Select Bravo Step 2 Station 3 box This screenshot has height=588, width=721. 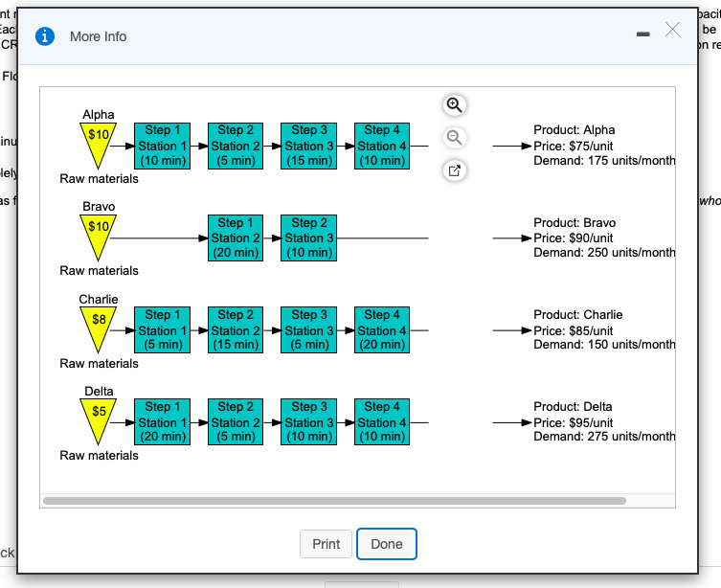(x=308, y=237)
